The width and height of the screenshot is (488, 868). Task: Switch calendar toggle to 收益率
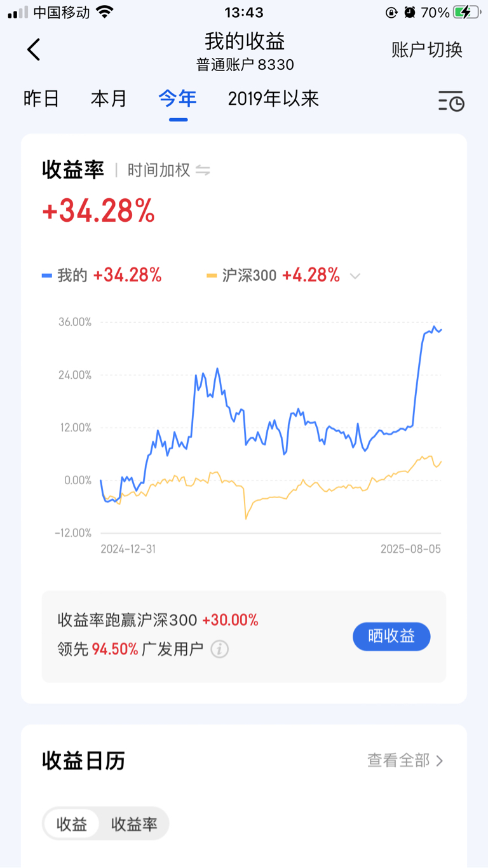pyautogui.click(x=134, y=824)
